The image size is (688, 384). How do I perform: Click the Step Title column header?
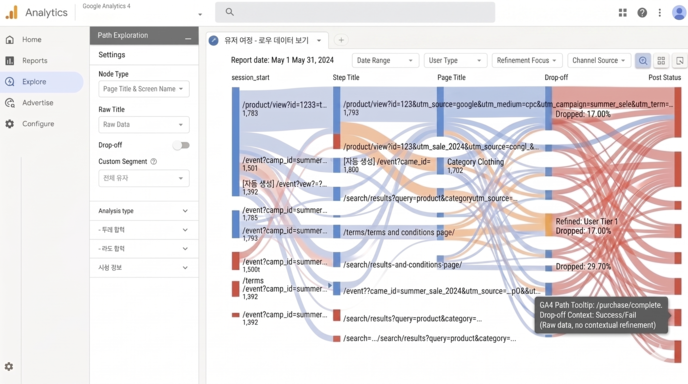346,77
